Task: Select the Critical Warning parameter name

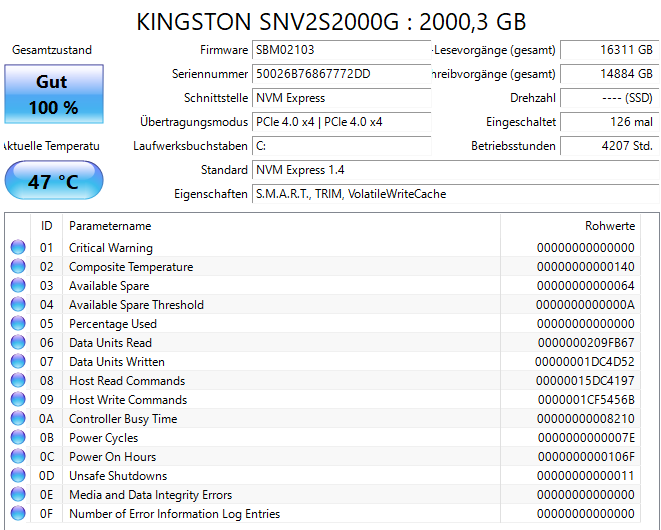Action: click(111, 248)
